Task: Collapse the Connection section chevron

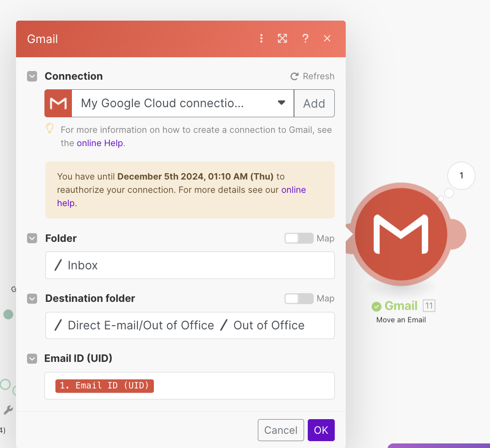Action: coord(32,76)
